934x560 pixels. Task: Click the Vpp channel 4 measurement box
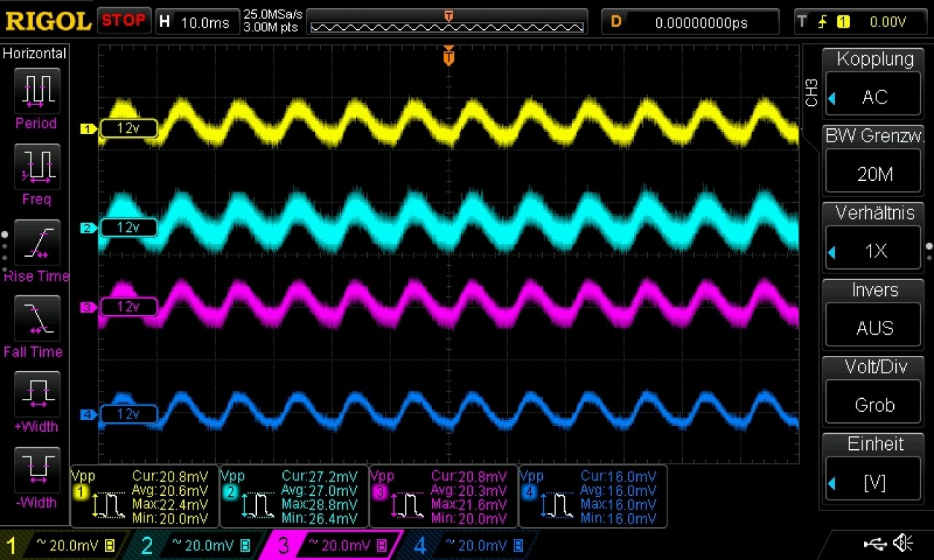[593, 496]
